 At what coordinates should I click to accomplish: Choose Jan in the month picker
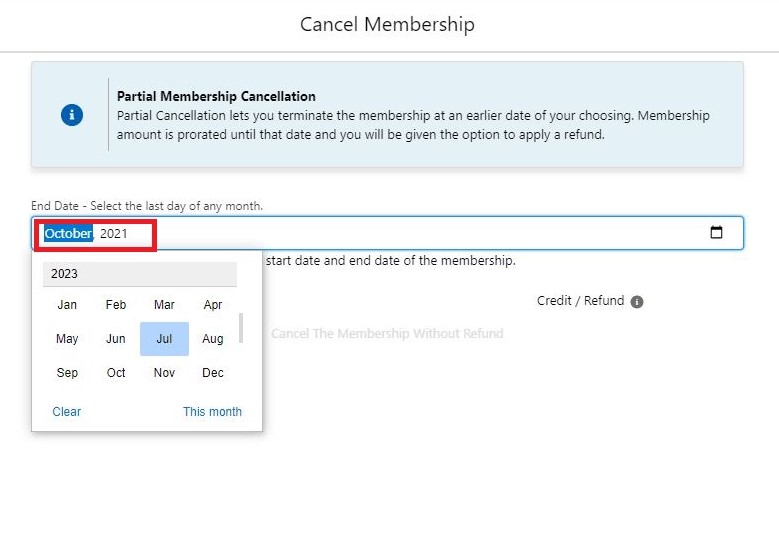(67, 305)
